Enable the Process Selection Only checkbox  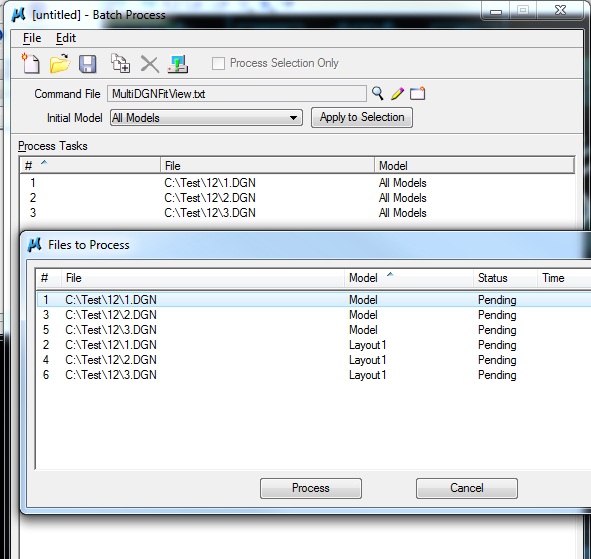coord(219,63)
